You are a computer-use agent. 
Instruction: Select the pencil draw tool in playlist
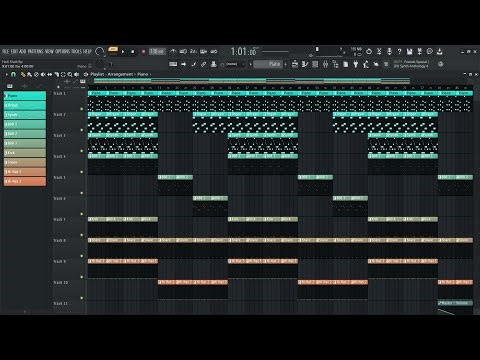(x=23, y=74)
